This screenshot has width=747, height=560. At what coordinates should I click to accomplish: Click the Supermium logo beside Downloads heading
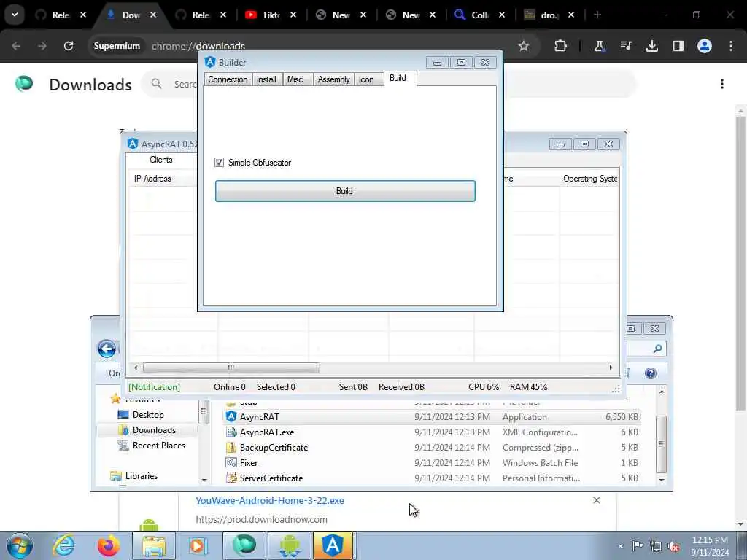pos(24,83)
